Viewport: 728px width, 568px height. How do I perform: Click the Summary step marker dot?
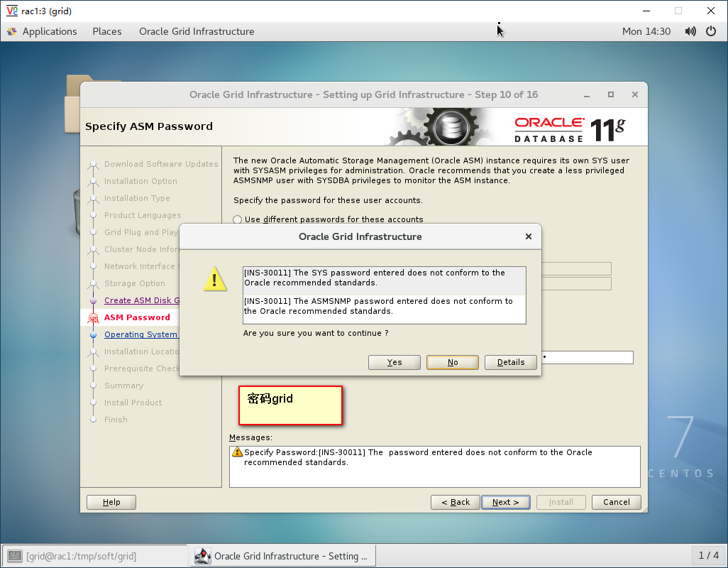(94, 386)
